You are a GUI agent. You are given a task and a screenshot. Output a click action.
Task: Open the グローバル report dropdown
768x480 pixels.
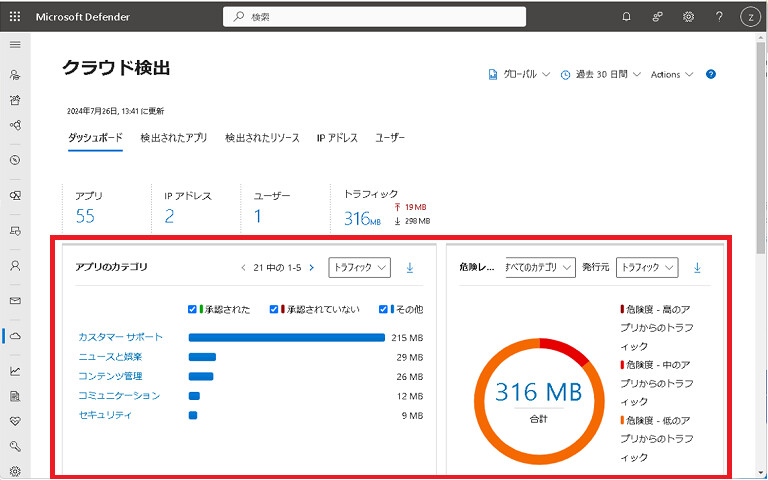(x=519, y=74)
